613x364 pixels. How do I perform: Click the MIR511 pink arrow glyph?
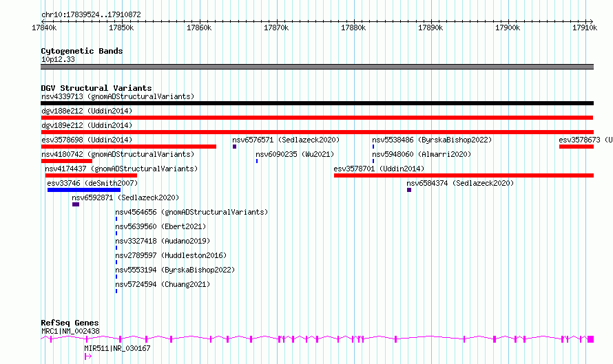88,356
